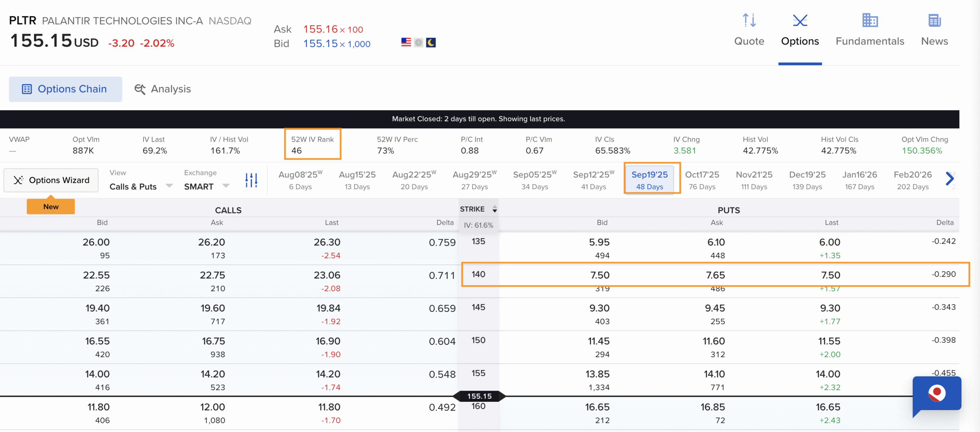Click the 150 strike call ask price 16.75
This screenshot has height=432, width=980.
[x=214, y=341]
